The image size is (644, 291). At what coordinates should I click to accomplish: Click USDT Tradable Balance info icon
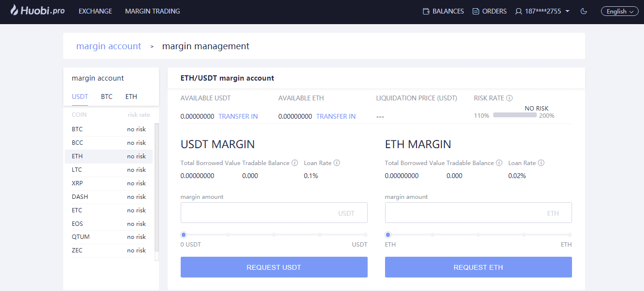click(x=294, y=163)
